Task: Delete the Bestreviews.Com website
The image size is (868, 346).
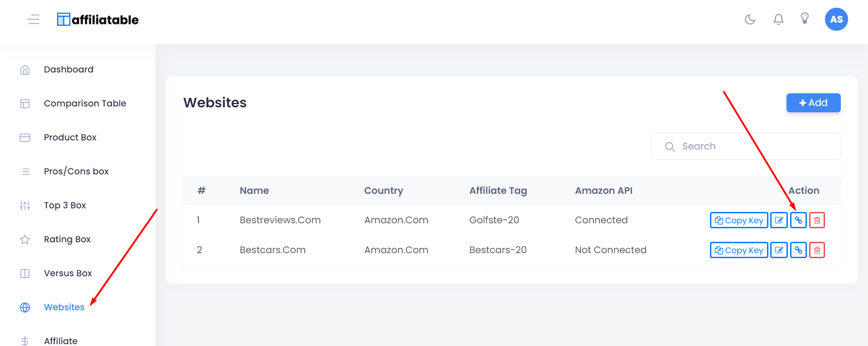Action: pyautogui.click(x=817, y=220)
